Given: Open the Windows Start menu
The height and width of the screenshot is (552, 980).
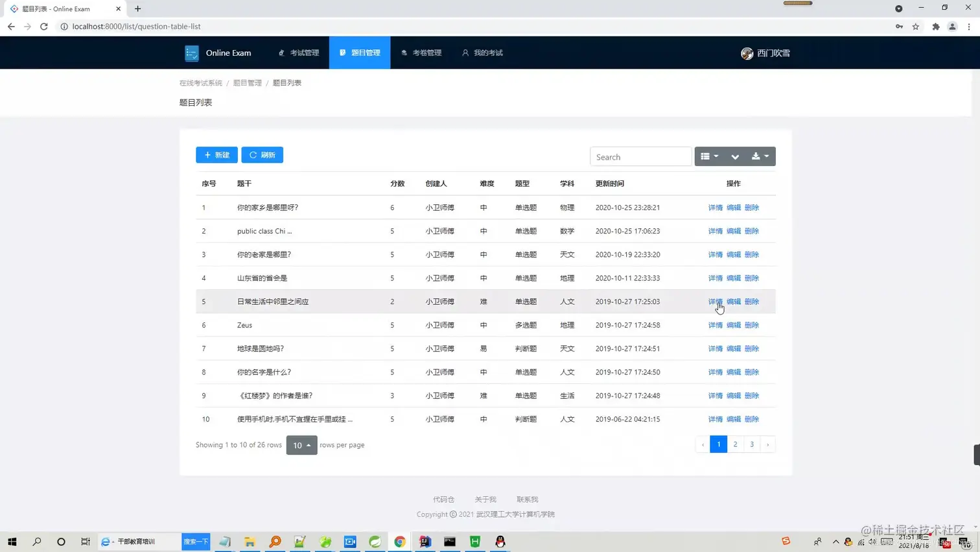Looking at the screenshot, I should coord(12,542).
